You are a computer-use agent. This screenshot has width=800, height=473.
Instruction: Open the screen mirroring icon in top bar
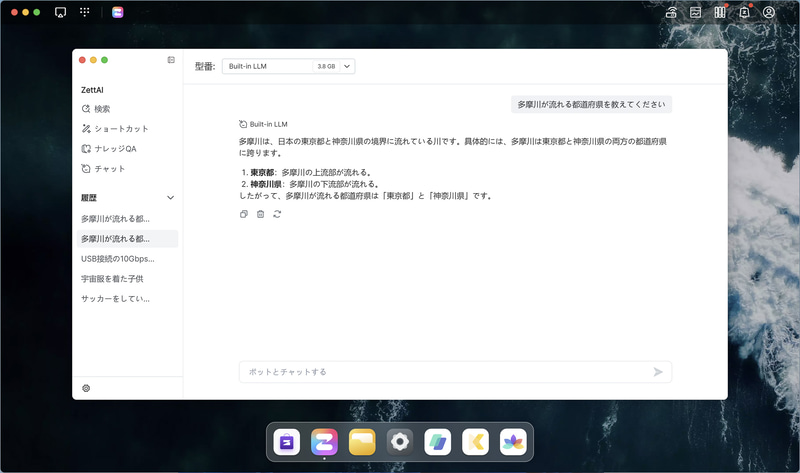pos(60,12)
